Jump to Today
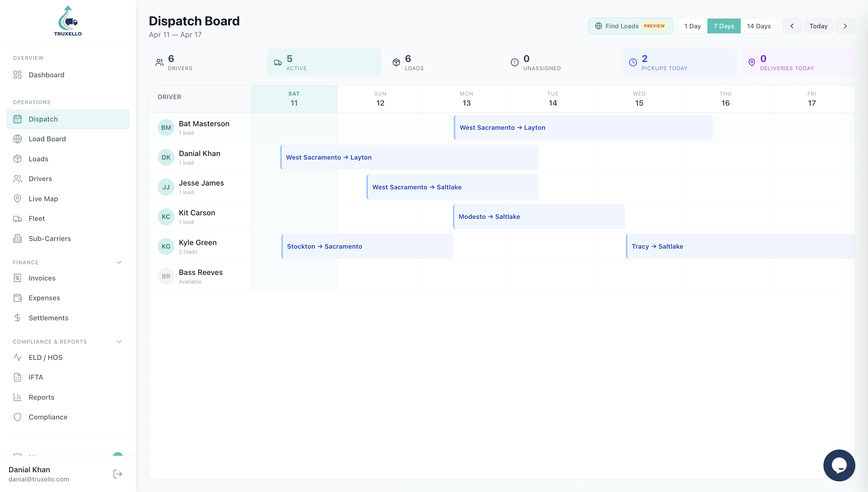 point(819,26)
